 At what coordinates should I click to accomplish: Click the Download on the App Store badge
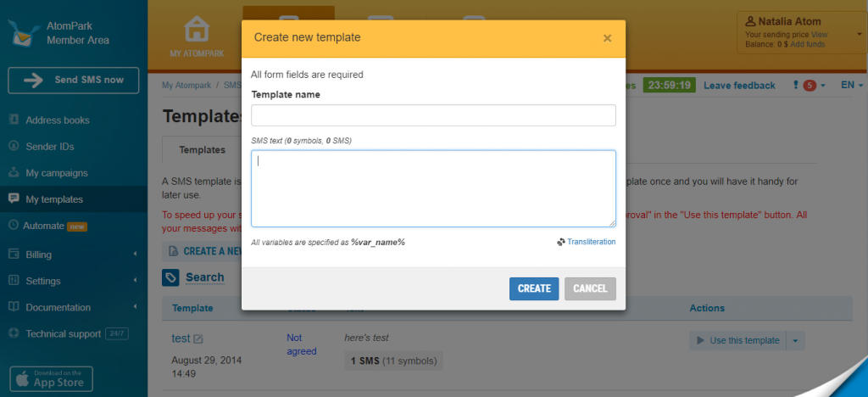[x=51, y=378]
